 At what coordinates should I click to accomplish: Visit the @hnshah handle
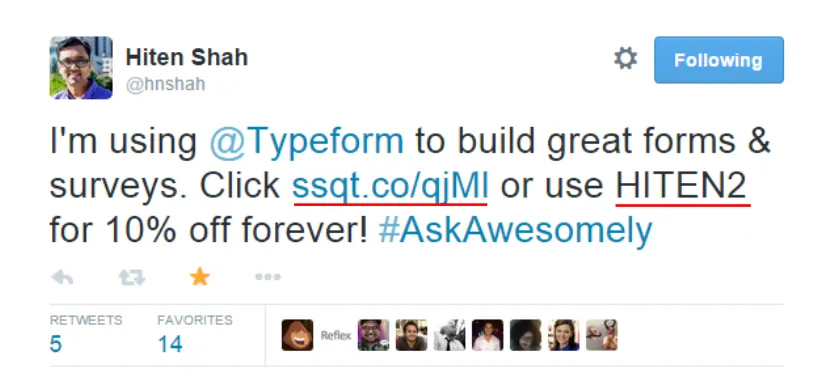165,85
